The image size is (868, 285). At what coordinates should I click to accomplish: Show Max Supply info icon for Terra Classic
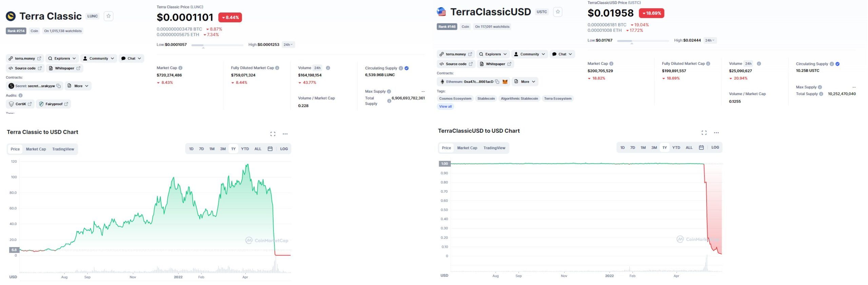389,91
